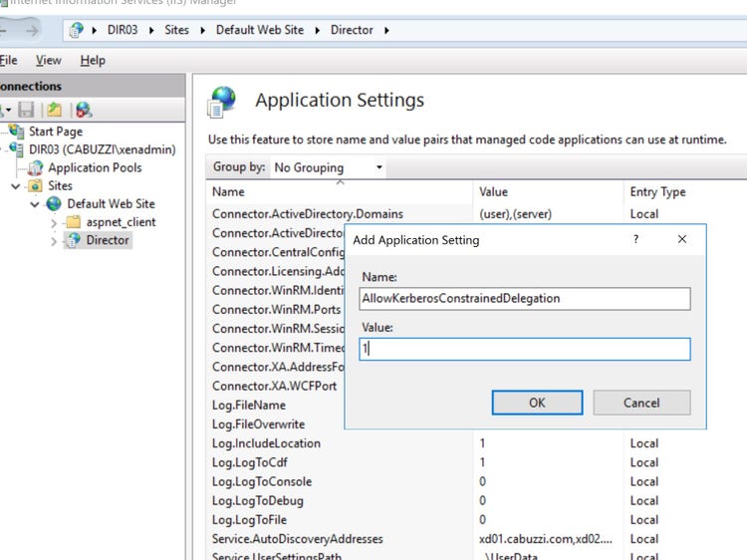Screen dimensions: 747x560
Task: Open dropdown arrow after Sites breadcrumb
Action: (203, 31)
